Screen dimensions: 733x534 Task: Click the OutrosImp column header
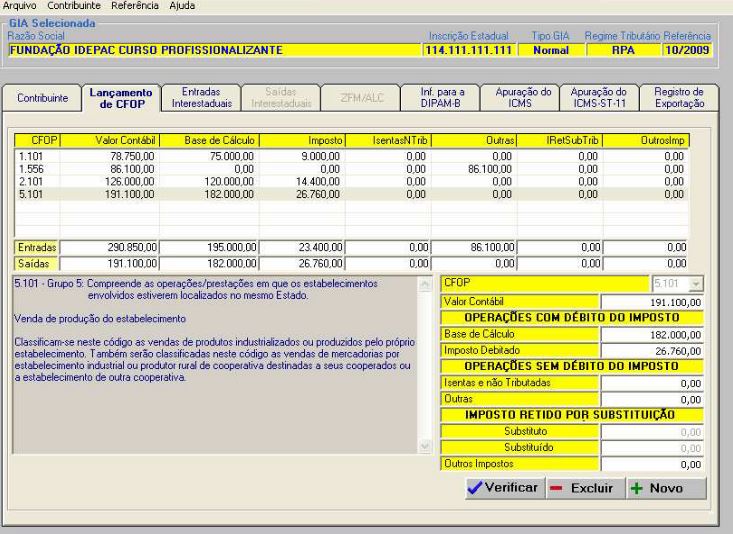pyautogui.click(x=646, y=140)
